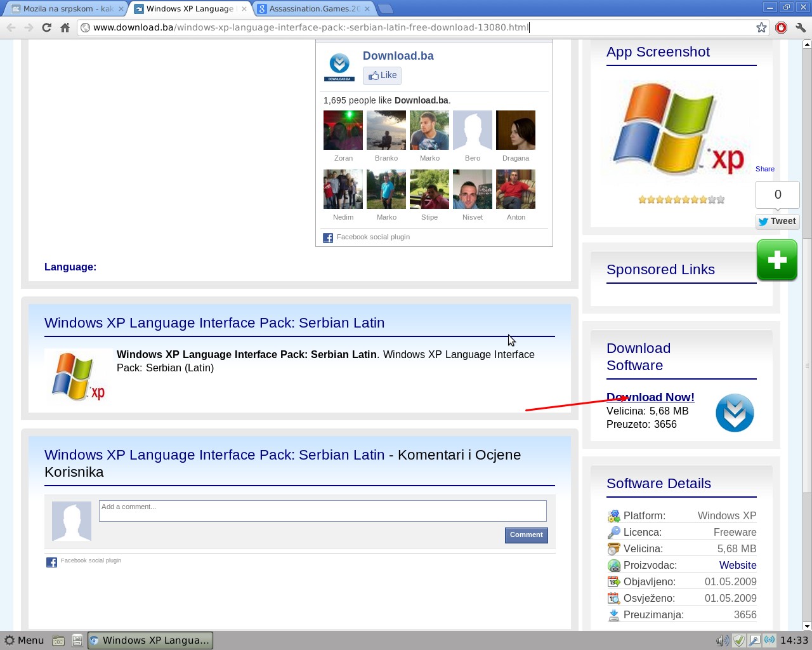Screen dimensions: 812x650
Task: Open Dragana's profile photo
Action: 516,130
